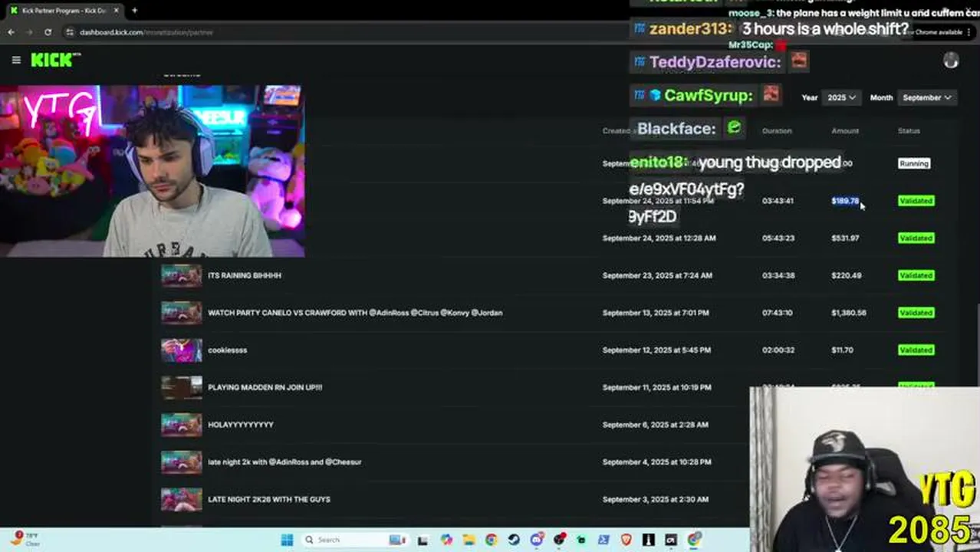The image size is (980, 552).
Task: Open WATCH PARTY CANELO VS CRAWFORD thumbnail
Action: (182, 313)
